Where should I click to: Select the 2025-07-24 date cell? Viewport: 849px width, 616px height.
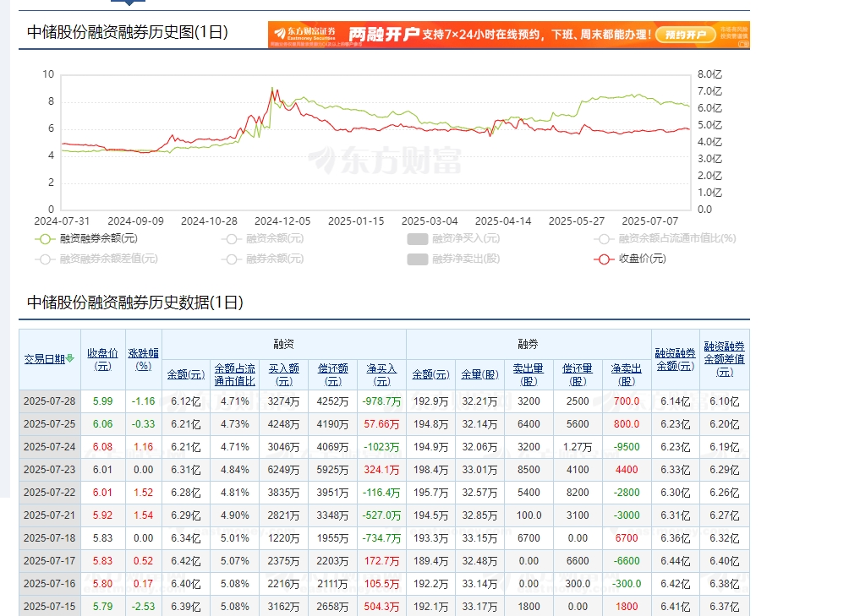tap(50, 447)
